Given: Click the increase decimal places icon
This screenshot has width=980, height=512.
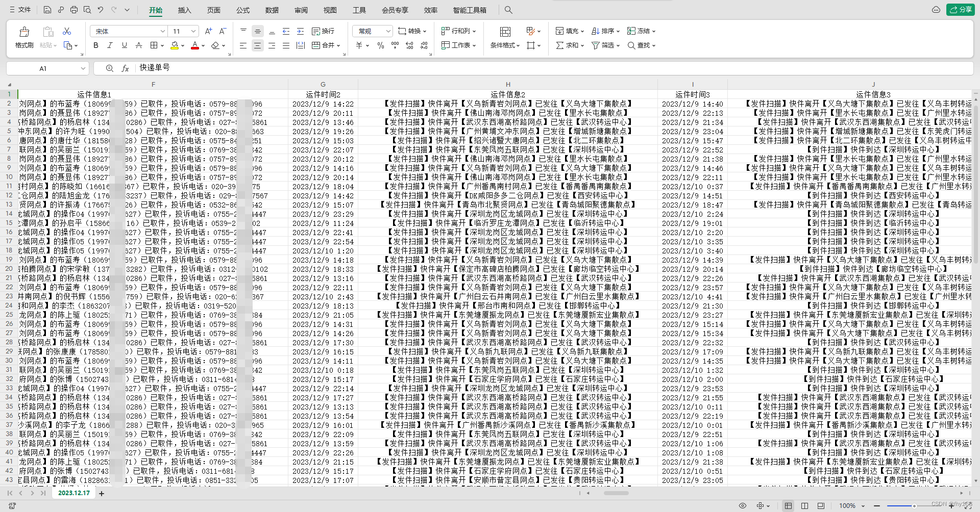Looking at the screenshot, I should coord(409,45).
